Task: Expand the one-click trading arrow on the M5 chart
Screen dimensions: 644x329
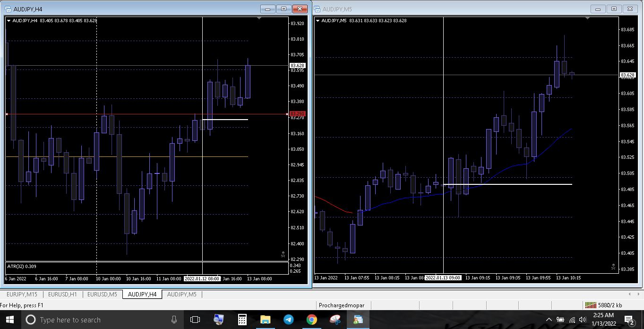Action: 318,20
